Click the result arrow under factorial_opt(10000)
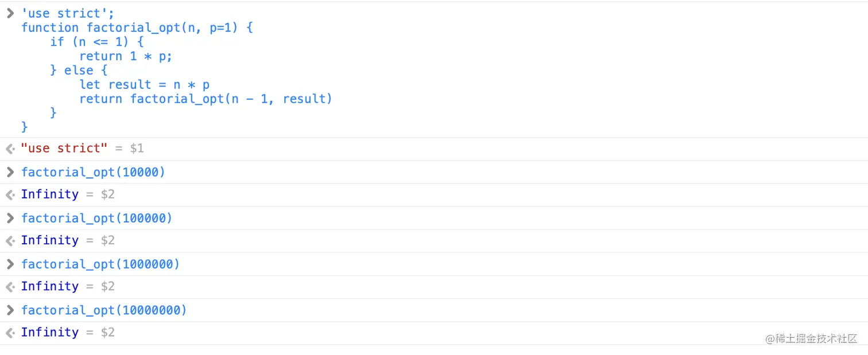The height and width of the screenshot is (355, 868). click(x=10, y=194)
